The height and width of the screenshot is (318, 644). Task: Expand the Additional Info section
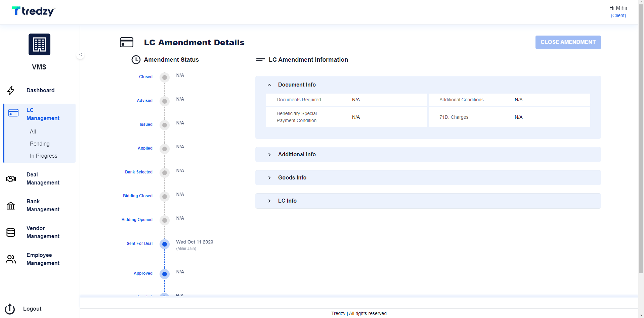[269, 155]
